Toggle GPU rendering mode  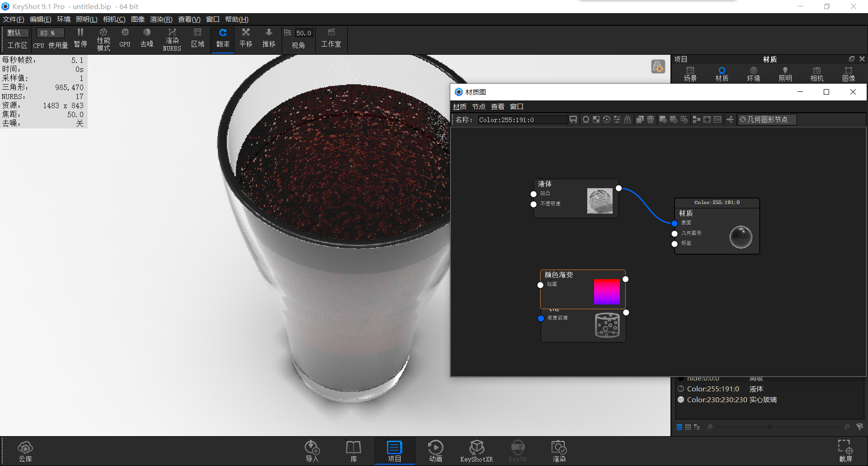pyautogui.click(x=125, y=38)
